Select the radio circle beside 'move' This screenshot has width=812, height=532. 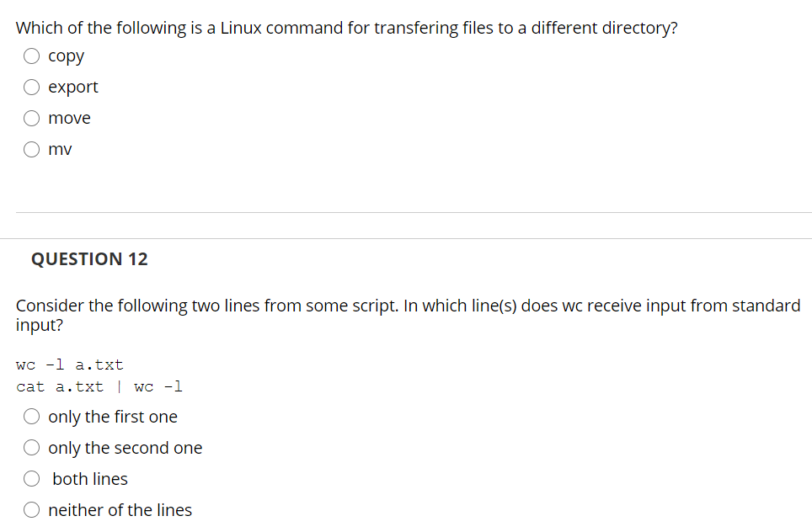click(x=31, y=119)
